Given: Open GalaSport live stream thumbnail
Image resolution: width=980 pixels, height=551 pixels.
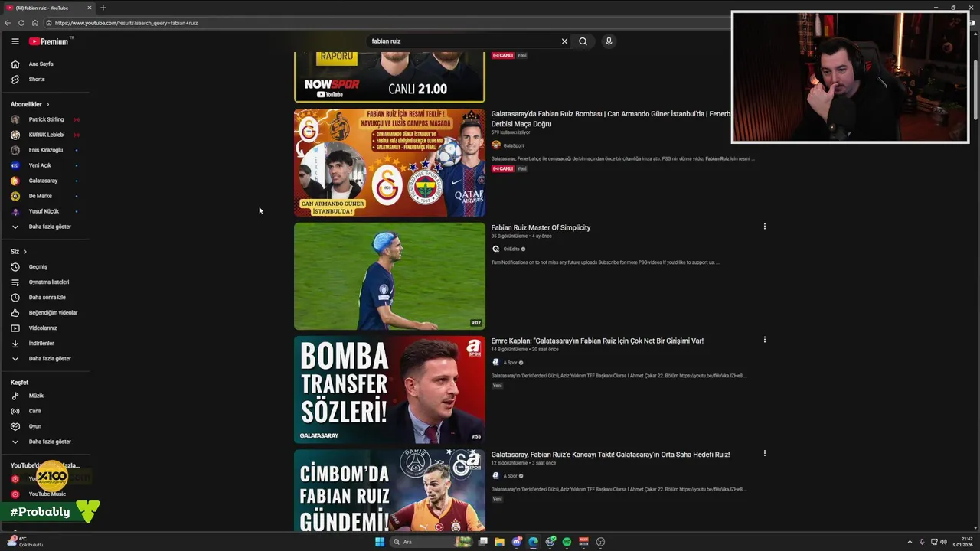Looking at the screenshot, I should (x=390, y=163).
